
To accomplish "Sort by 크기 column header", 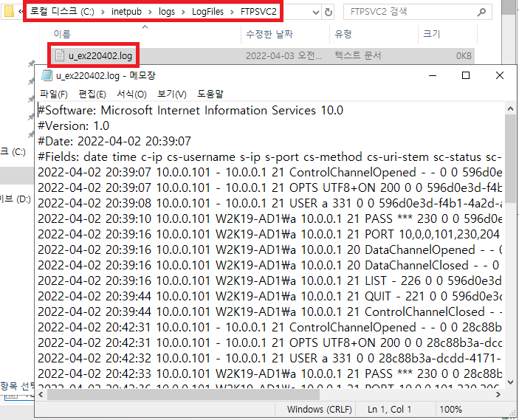I will [432, 34].
